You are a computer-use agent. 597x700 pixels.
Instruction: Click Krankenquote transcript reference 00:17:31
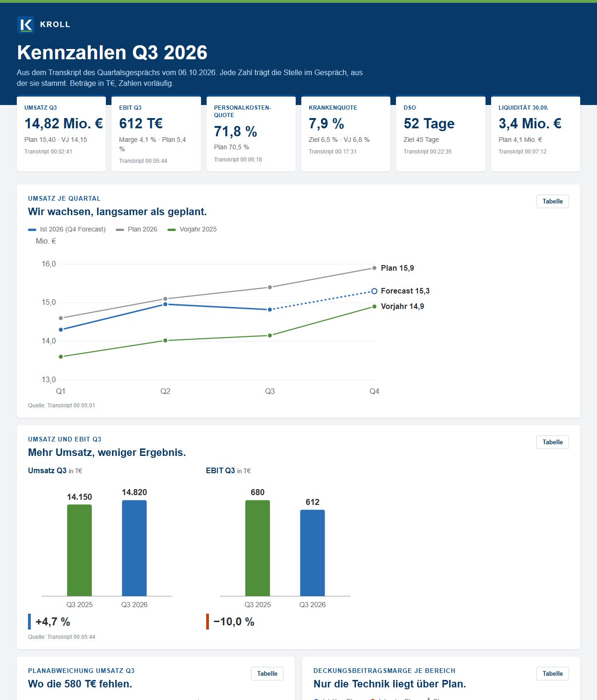click(333, 152)
